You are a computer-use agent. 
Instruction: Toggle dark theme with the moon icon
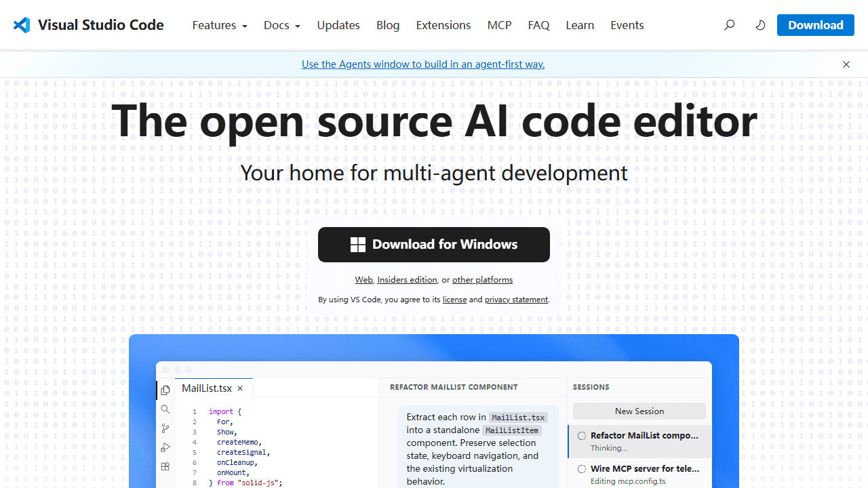[x=761, y=25]
